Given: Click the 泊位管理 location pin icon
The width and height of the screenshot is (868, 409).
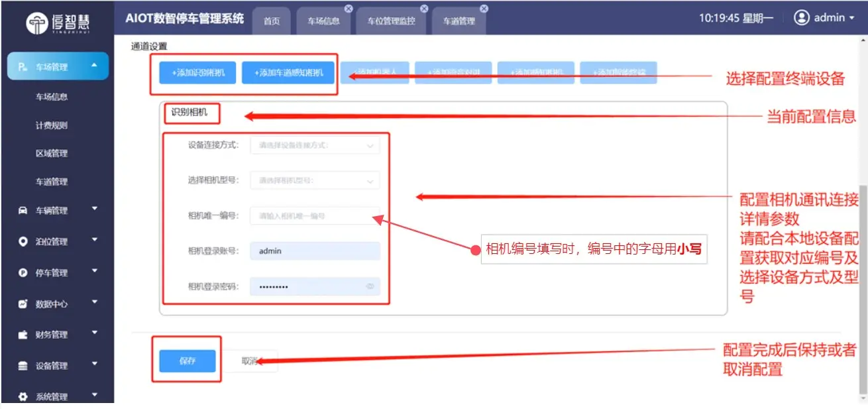Looking at the screenshot, I should coord(22,241).
